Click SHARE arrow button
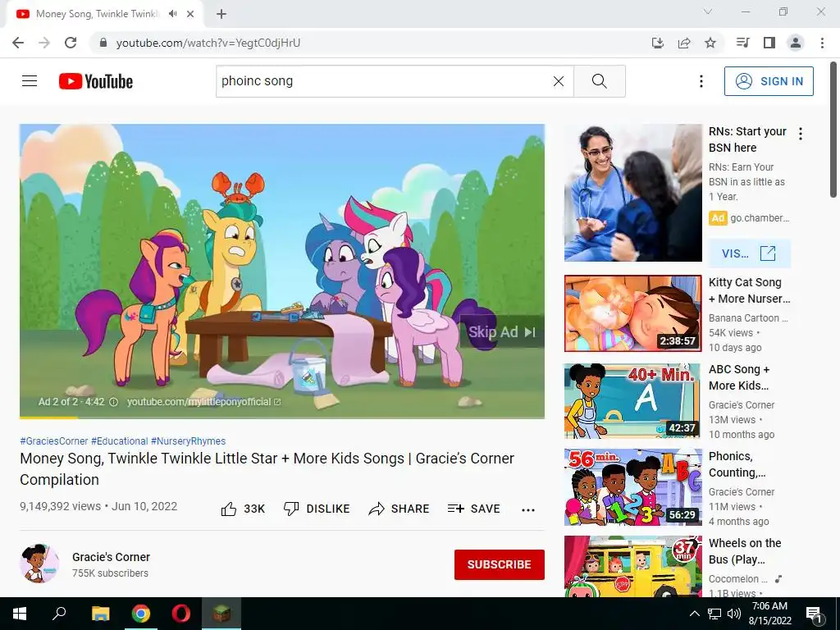 tap(399, 509)
